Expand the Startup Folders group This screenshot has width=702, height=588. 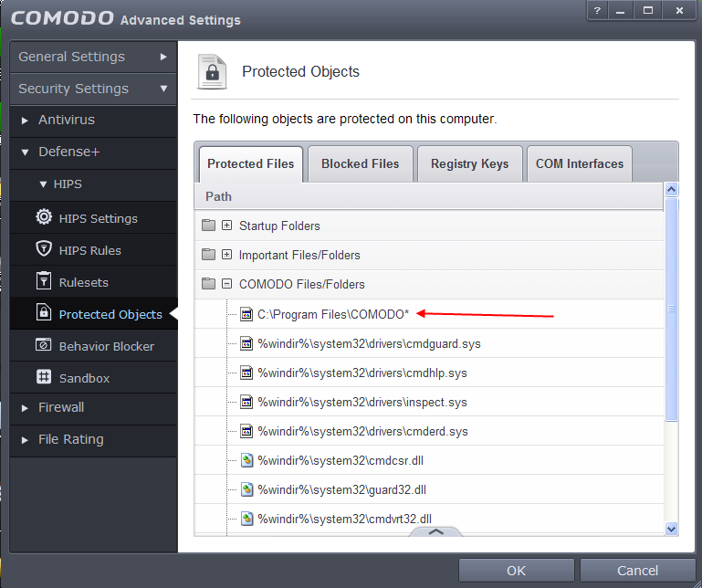click(227, 226)
